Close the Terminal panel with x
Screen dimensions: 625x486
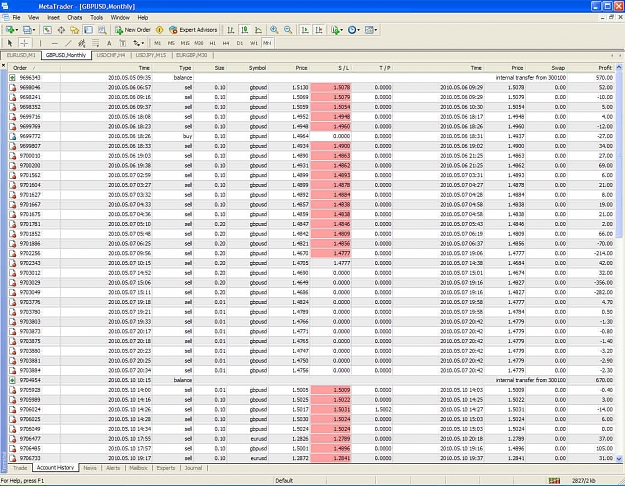point(4,65)
